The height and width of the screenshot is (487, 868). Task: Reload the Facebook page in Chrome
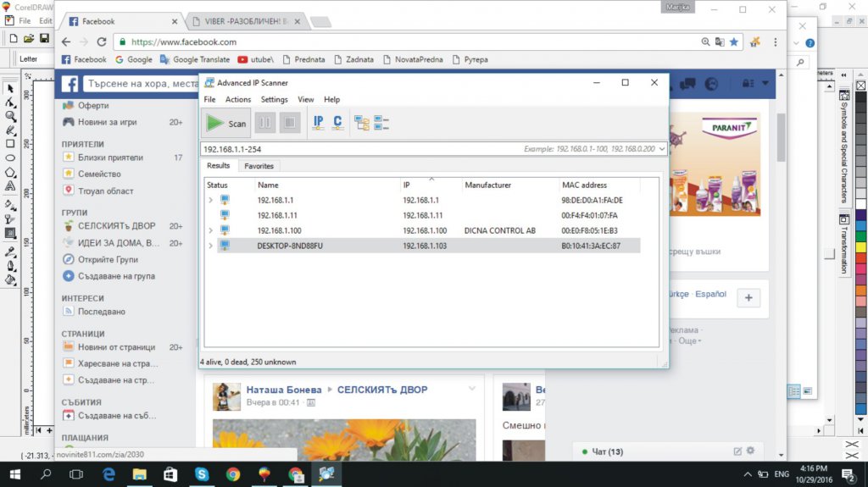point(103,42)
